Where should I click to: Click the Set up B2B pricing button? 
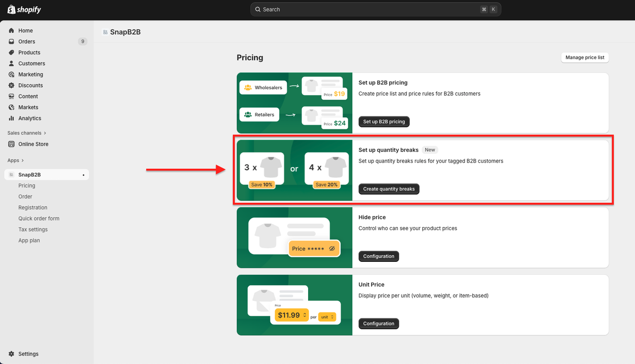point(384,121)
